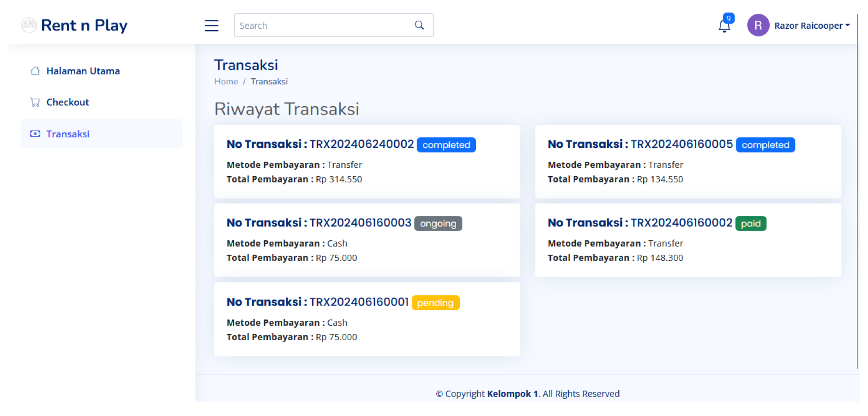Click the Rent n Play logo
Image resolution: width=868 pixels, height=416 pixels.
pos(74,25)
